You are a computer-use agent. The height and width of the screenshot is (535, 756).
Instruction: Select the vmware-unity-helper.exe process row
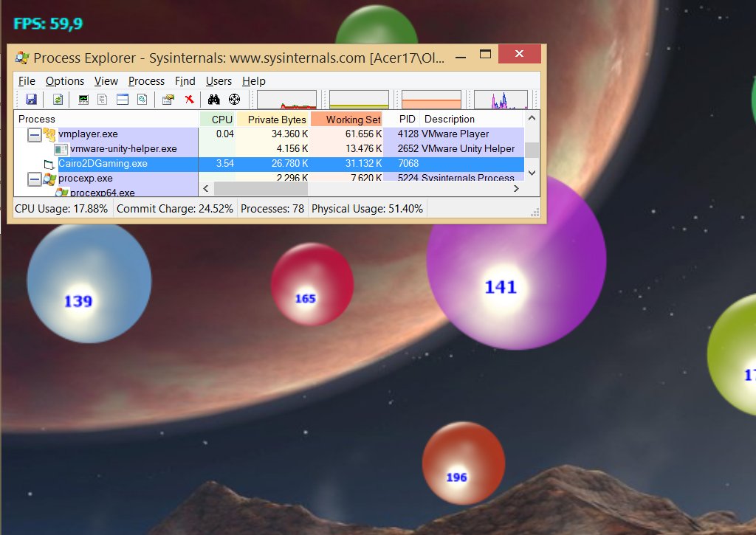click(123, 149)
